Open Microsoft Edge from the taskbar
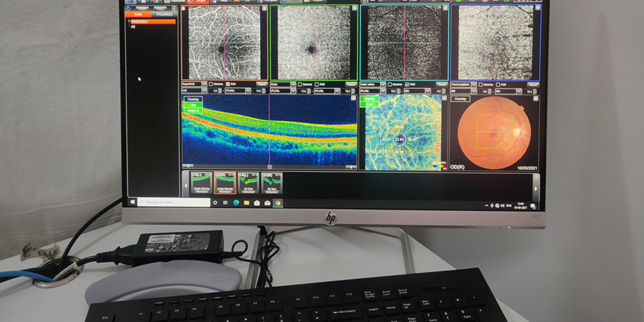Viewport: 644px width, 322px height. [x=236, y=203]
